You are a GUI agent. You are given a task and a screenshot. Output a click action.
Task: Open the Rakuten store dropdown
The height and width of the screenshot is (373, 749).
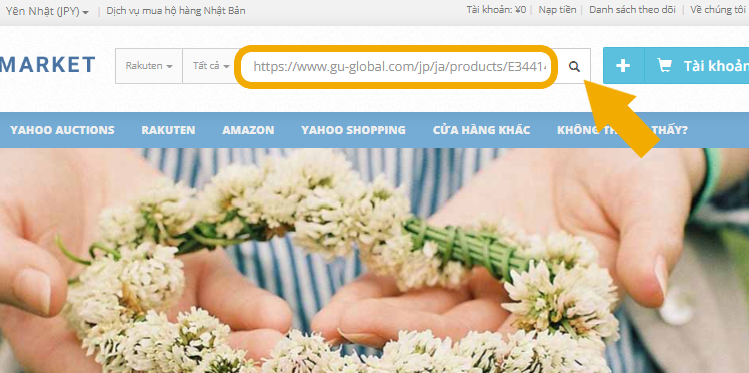[x=149, y=66]
